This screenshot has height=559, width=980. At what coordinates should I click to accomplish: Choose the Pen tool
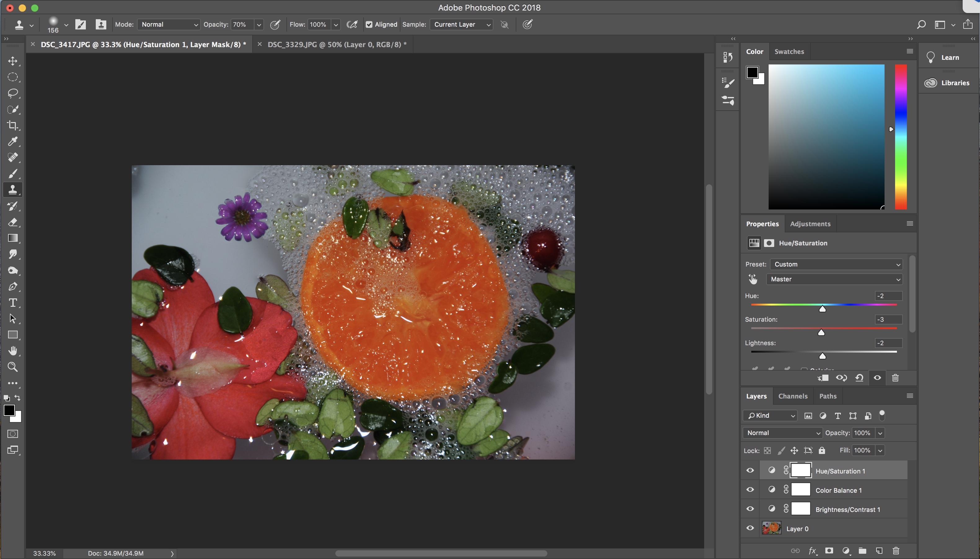[x=13, y=287]
